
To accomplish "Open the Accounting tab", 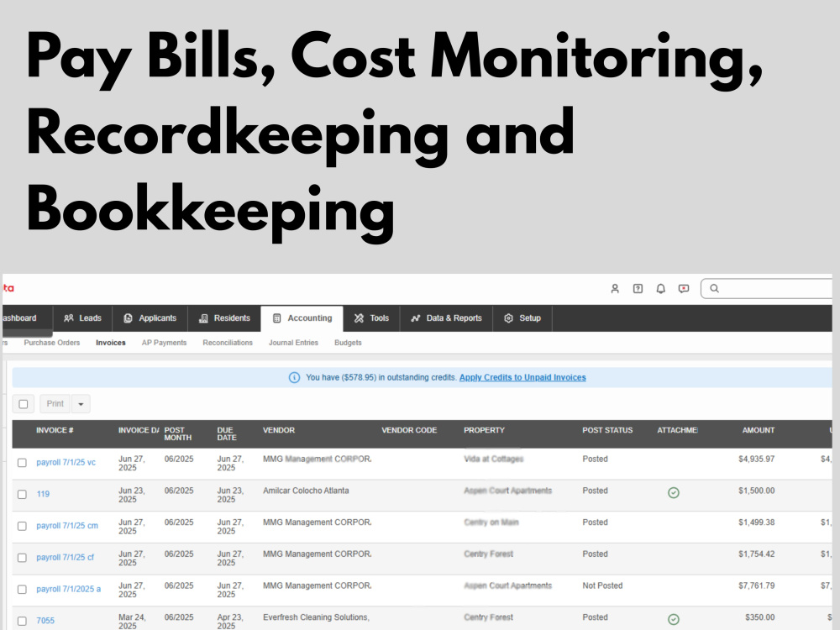I will 302,318.
